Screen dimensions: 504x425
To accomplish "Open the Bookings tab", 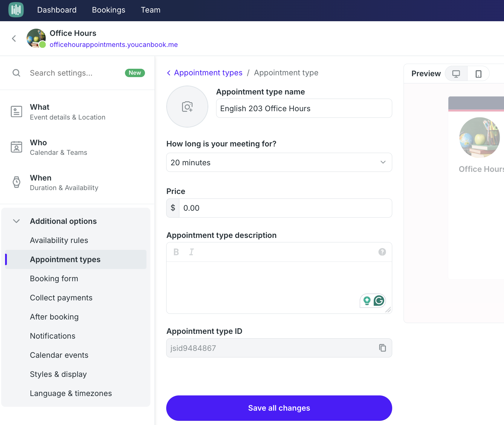I will click(109, 10).
